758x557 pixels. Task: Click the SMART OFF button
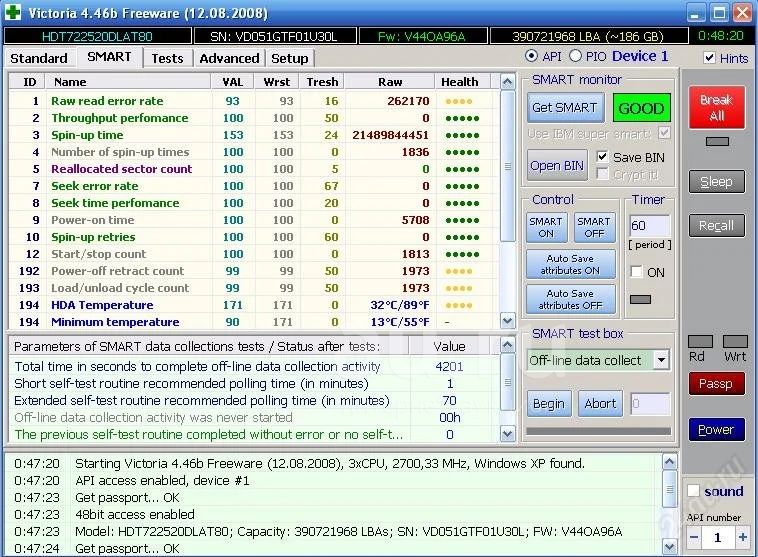click(594, 227)
